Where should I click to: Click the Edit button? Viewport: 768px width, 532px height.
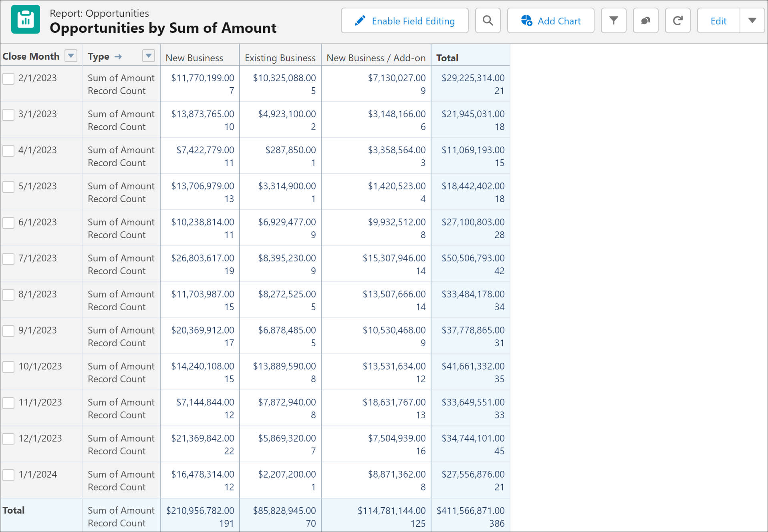coord(718,20)
